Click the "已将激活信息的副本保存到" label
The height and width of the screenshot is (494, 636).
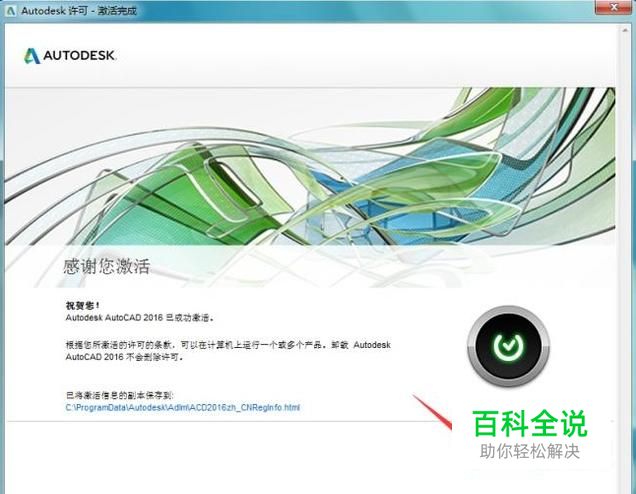(x=119, y=395)
